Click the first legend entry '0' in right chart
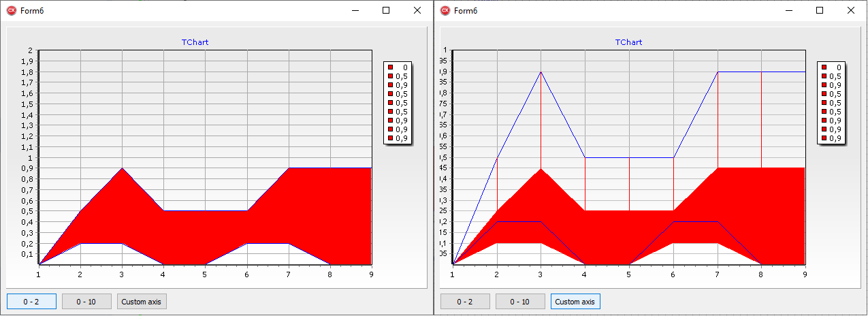Screen dimensions: 868x316 832,67
